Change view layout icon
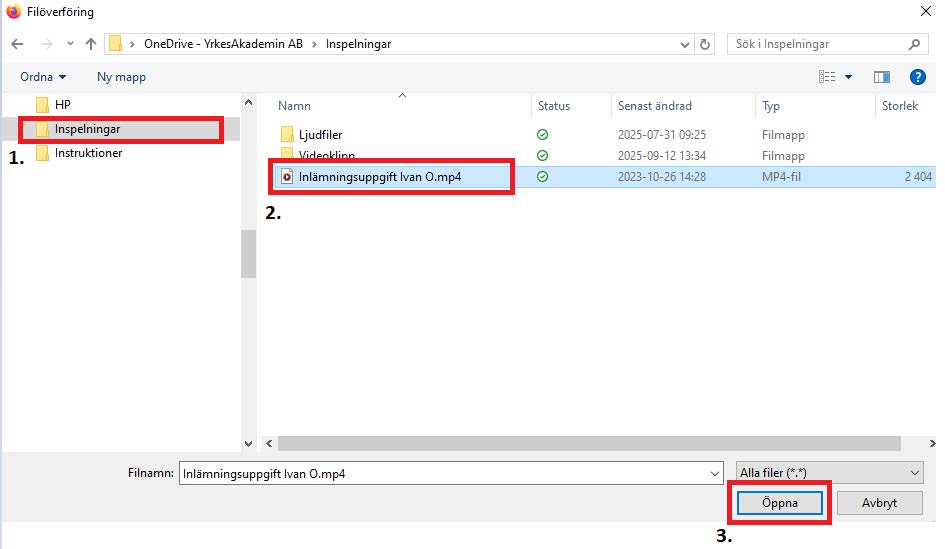The width and height of the screenshot is (945, 549). tap(827, 77)
